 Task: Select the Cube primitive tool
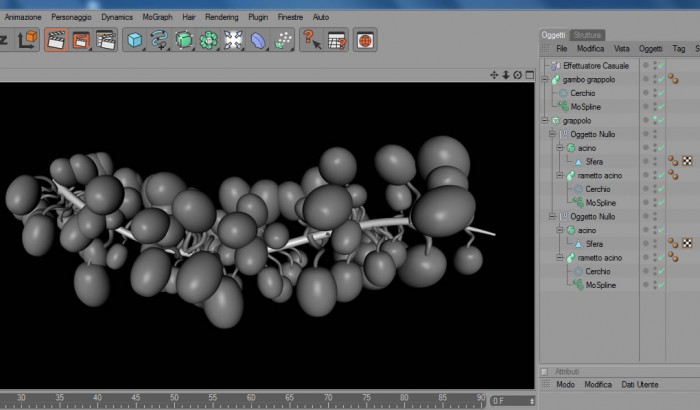pyautogui.click(x=134, y=40)
